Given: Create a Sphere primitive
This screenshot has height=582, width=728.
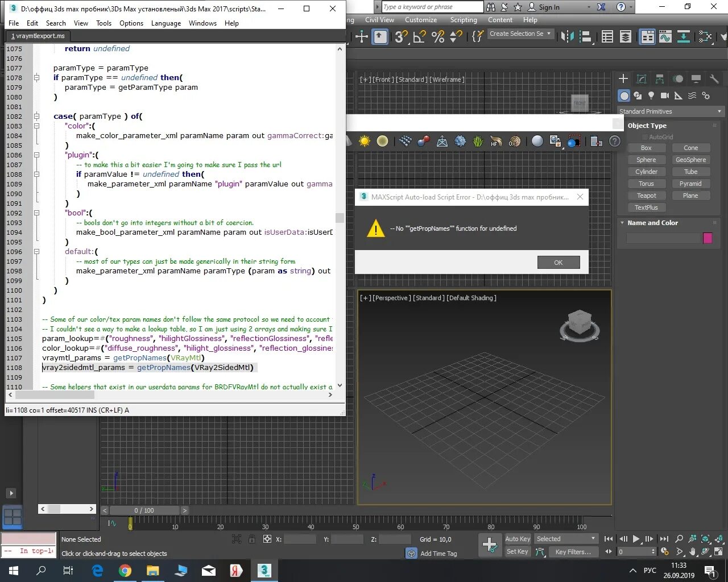Looking at the screenshot, I should [646, 160].
